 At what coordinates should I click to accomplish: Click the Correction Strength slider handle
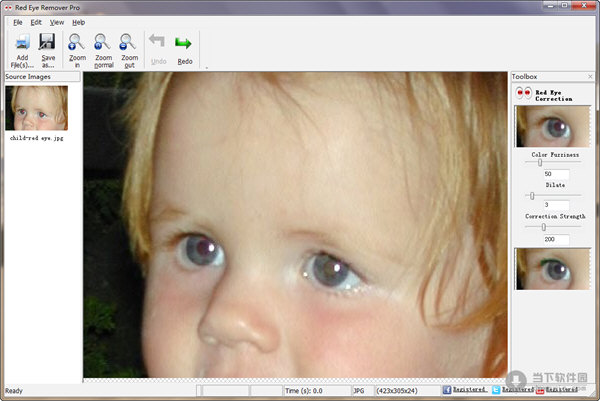point(544,227)
